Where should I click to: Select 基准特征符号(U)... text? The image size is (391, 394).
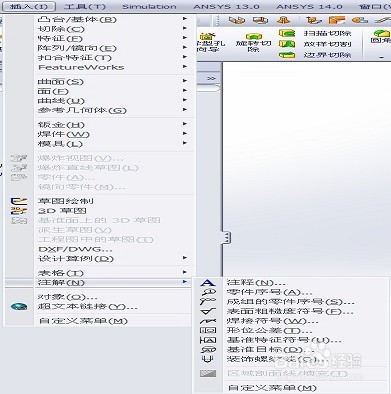click(x=284, y=340)
